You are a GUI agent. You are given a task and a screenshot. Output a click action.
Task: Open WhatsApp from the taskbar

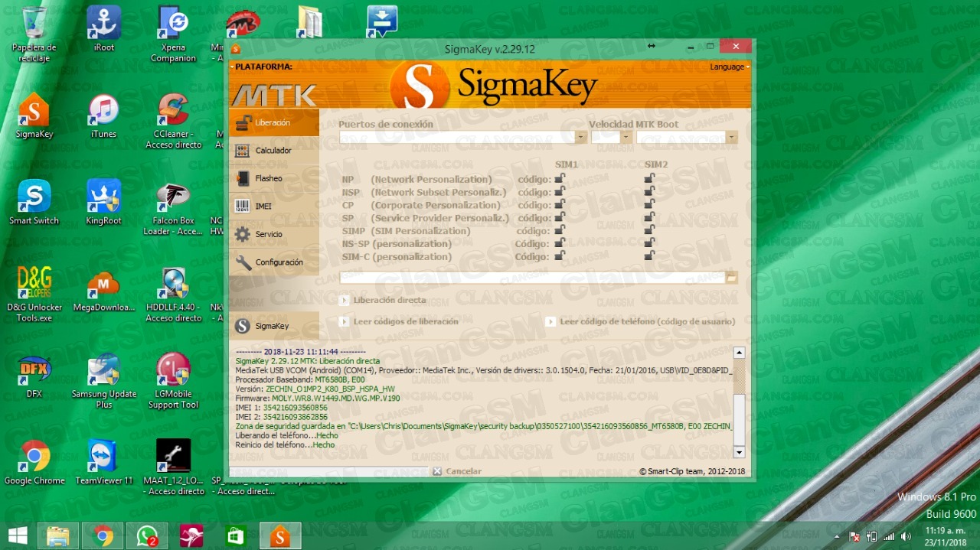coord(147,535)
